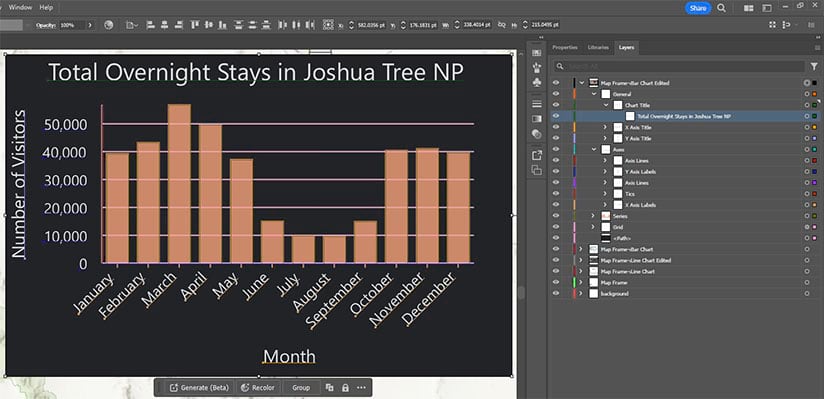Click the four-dot grid icon in control bar

click(772, 25)
